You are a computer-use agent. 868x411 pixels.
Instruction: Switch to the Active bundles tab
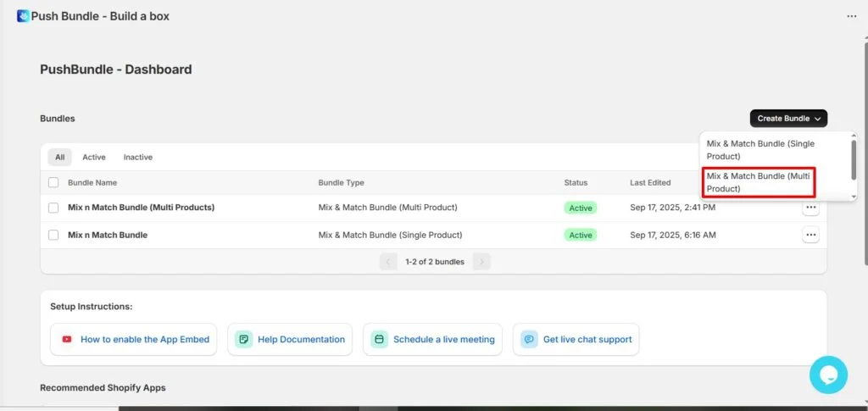93,157
